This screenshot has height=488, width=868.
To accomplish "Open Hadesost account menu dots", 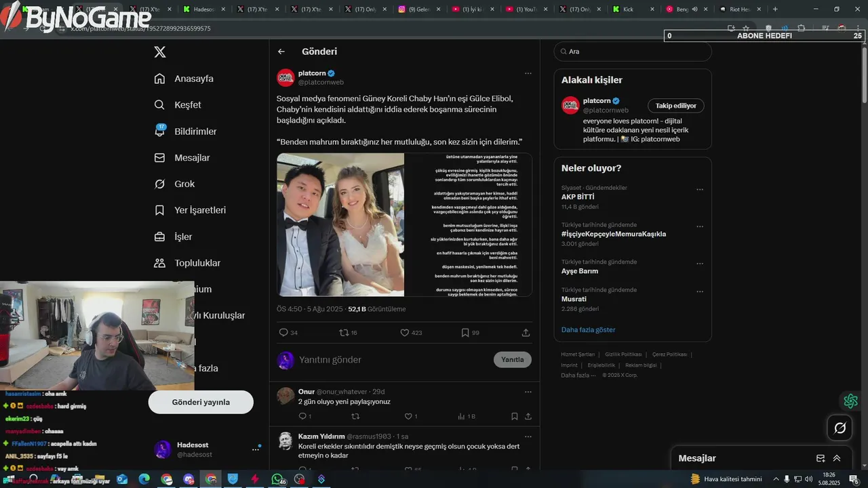I will [256, 449].
